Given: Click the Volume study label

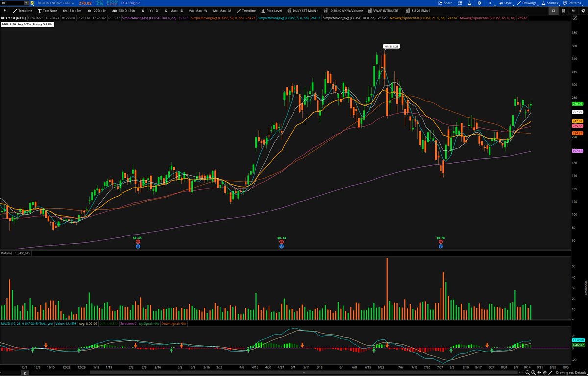Looking at the screenshot, I should pos(7,253).
